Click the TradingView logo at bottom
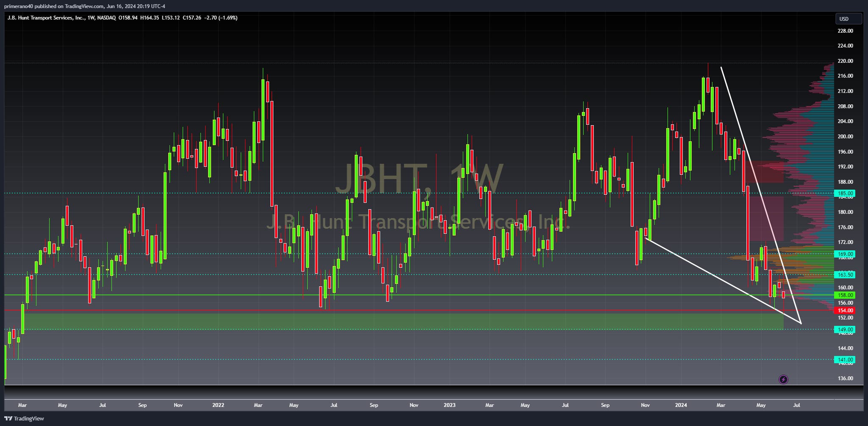Screen dimensions: 868x426 [24, 418]
